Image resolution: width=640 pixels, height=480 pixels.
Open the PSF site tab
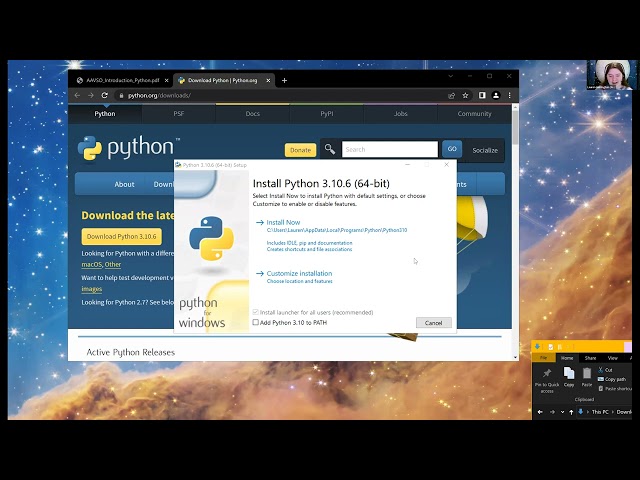(178, 113)
